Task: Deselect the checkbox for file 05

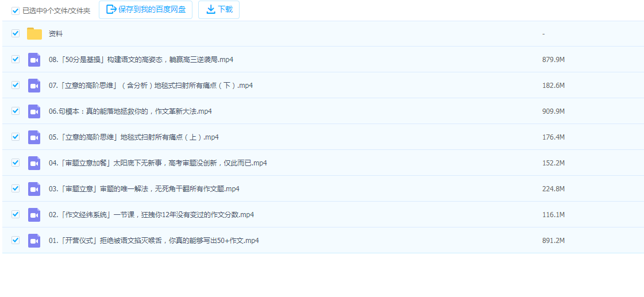Action: [16, 137]
